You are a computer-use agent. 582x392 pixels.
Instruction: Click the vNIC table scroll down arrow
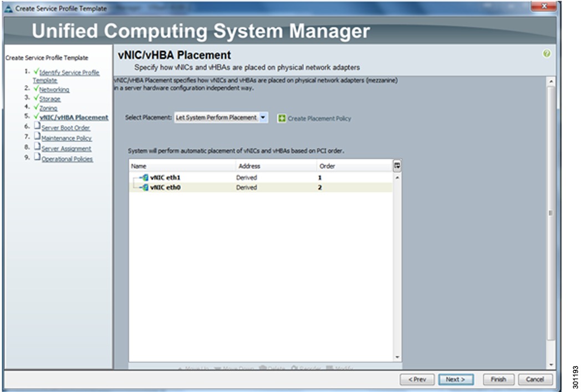click(397, 357)
